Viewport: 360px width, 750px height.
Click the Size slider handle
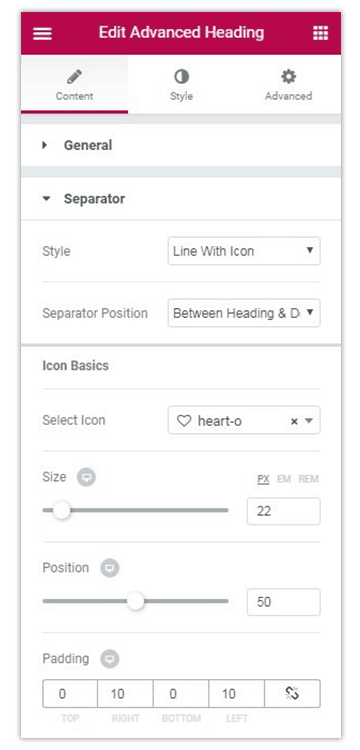click(61, 510)
